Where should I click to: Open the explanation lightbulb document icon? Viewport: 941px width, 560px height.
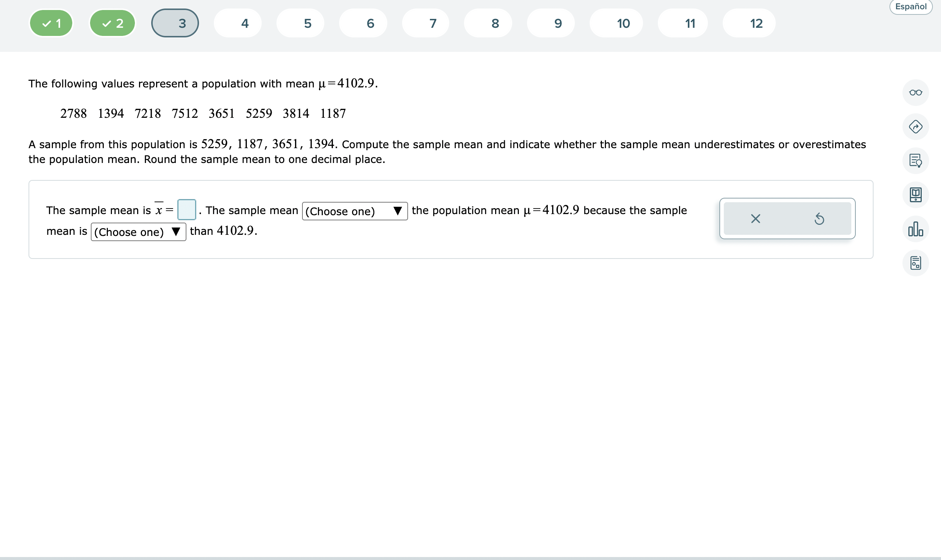[915, 161]
